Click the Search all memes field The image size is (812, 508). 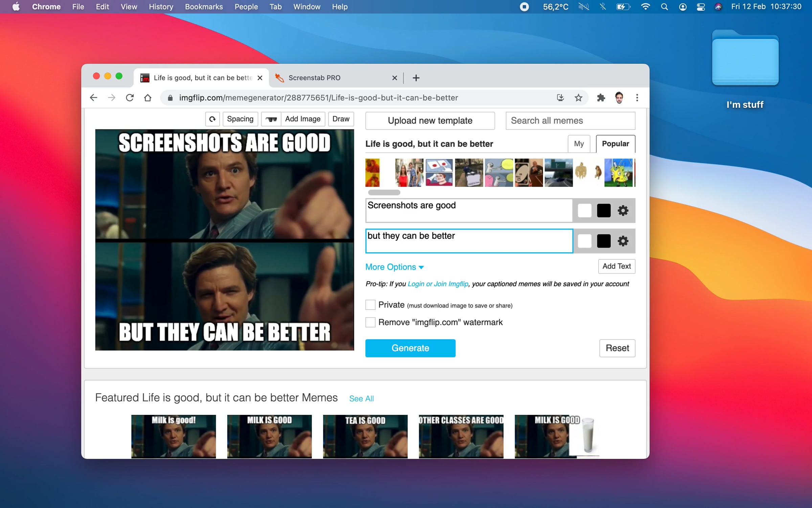point(570,121)
